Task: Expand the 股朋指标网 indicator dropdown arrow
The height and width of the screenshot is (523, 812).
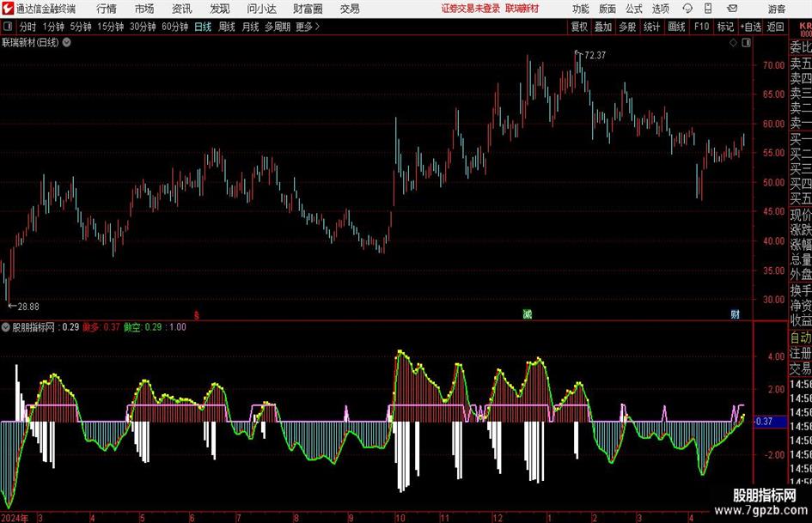Action: 6,327
